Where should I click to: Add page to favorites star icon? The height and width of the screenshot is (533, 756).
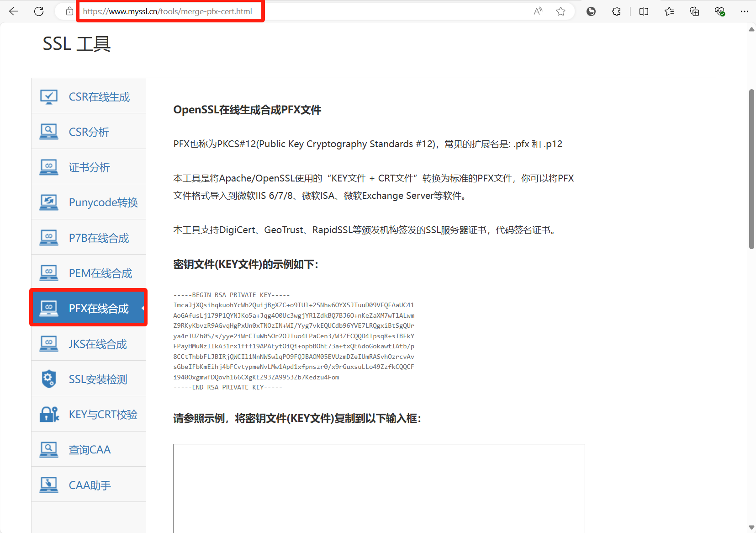(x=560, y=11)
